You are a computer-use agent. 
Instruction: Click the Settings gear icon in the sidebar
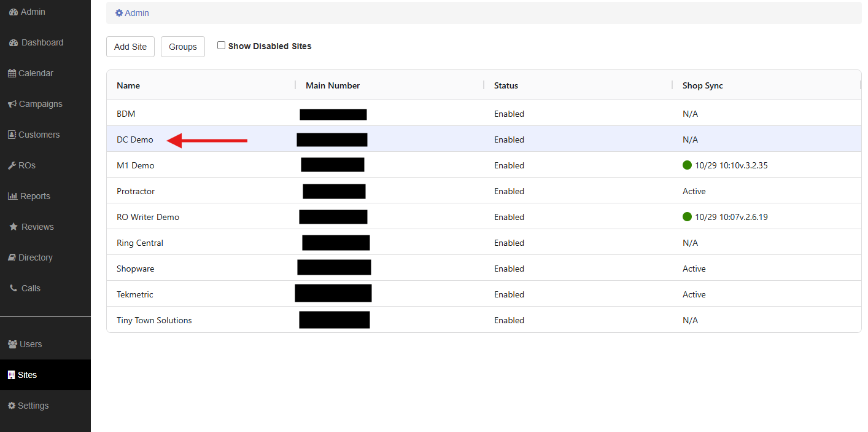point(12,406)
